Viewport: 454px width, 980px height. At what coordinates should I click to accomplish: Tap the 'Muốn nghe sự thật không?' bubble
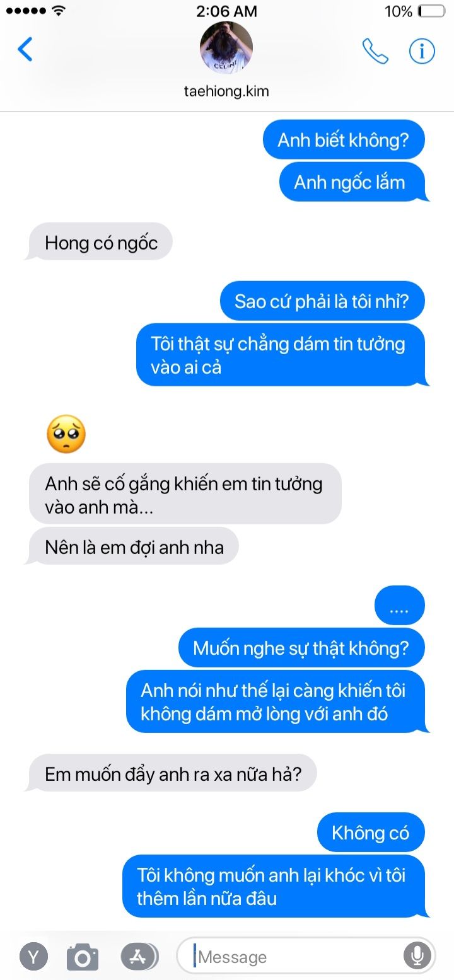tap(301, 647)
